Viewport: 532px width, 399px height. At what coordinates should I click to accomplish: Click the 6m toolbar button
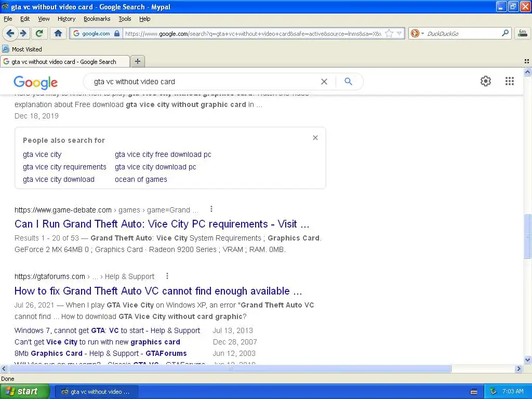tap(523, 33)
